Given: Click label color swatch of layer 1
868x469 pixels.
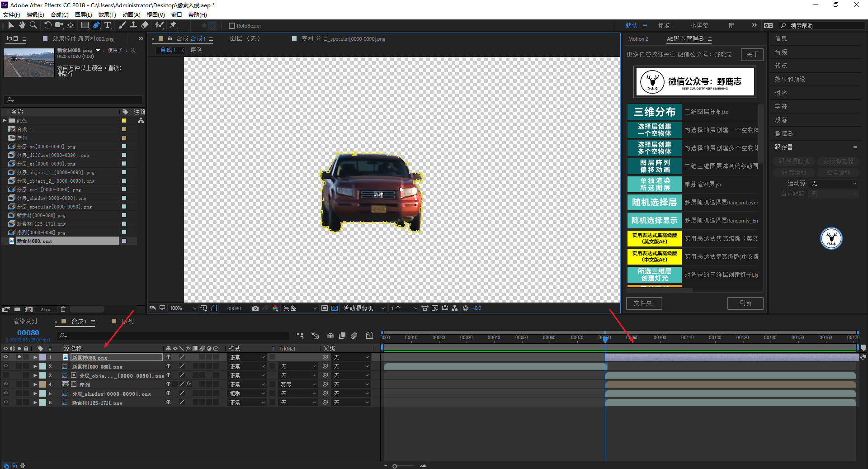Looking at the screenshot, I should [x=42, y=357].
